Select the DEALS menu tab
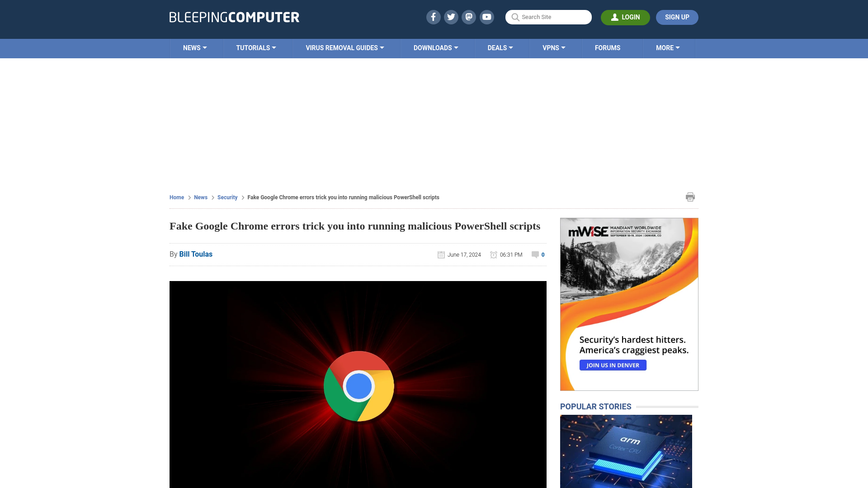The height and width of the screenshot is (488, 868). coord(500,47)
